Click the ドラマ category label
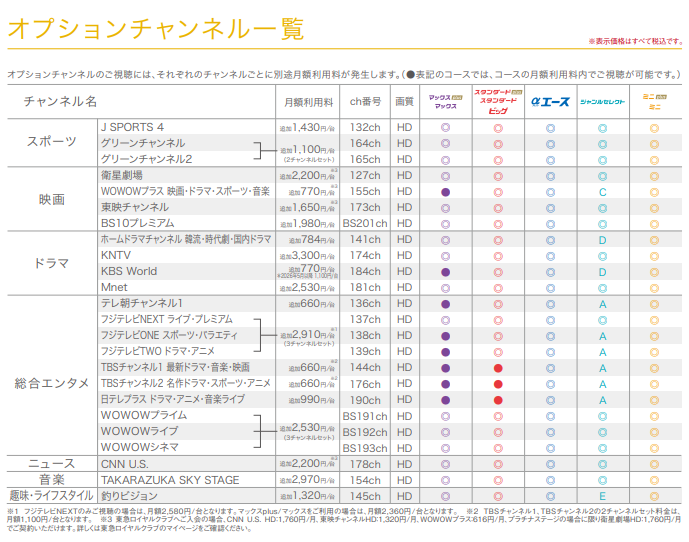Screen dimensions: 689x542 point(52,263)
